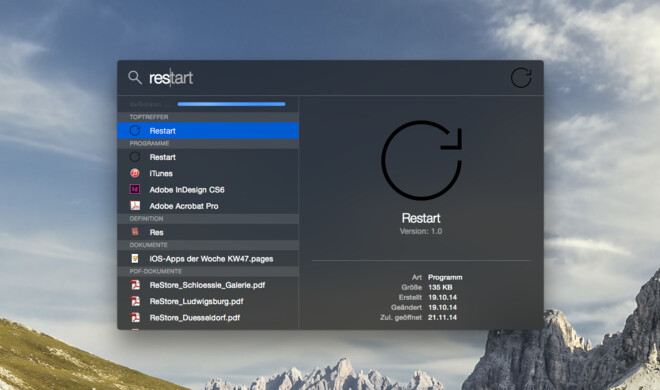Click the iTunes music note icon
The width and height of the screenshot is (660, 390).
(135, 173)
